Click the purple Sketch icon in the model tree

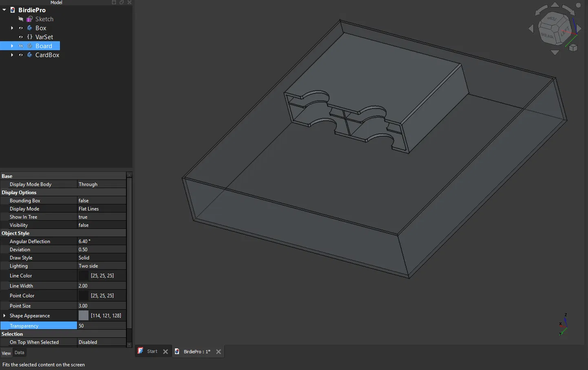pos(30,19)
